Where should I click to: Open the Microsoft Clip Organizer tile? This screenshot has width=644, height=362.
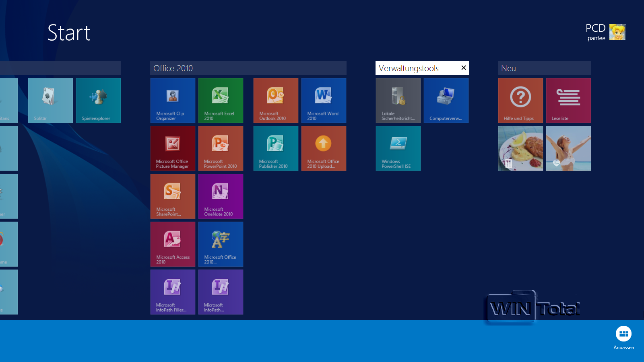click(173, 101)
